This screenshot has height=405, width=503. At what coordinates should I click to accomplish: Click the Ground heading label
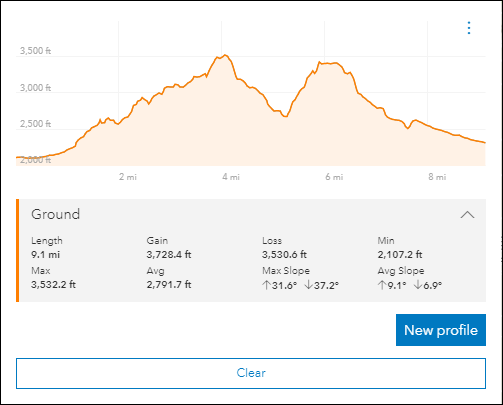56,214
